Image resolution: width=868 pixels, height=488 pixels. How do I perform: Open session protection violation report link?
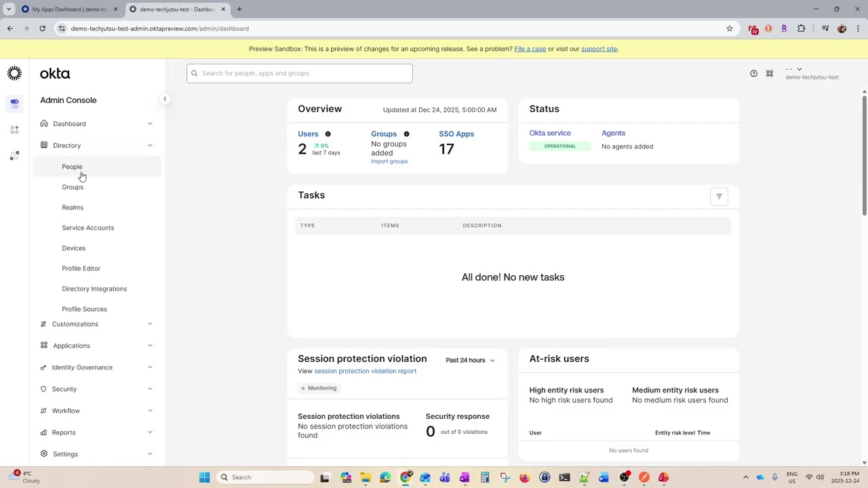pos(366,371)
